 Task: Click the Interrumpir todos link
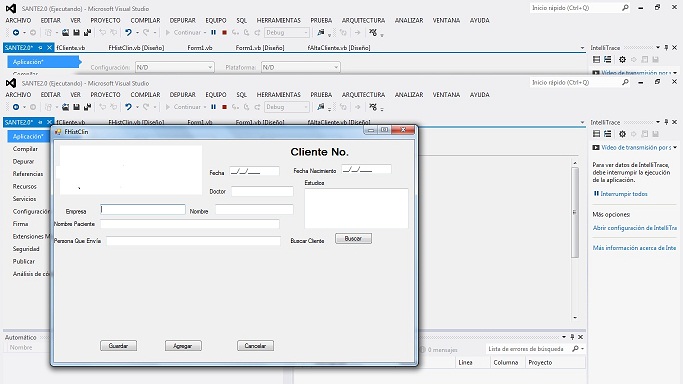coord(624,194)
